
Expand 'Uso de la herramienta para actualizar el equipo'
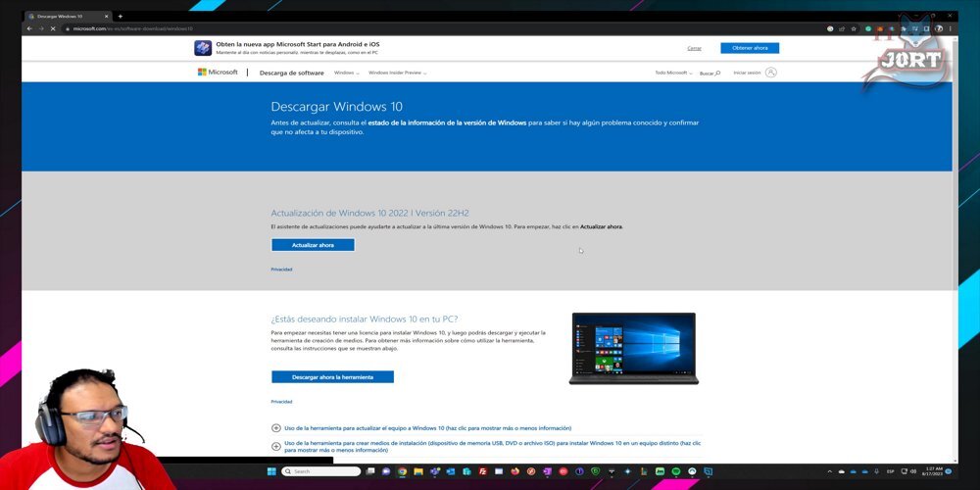[x=427, y=428]
